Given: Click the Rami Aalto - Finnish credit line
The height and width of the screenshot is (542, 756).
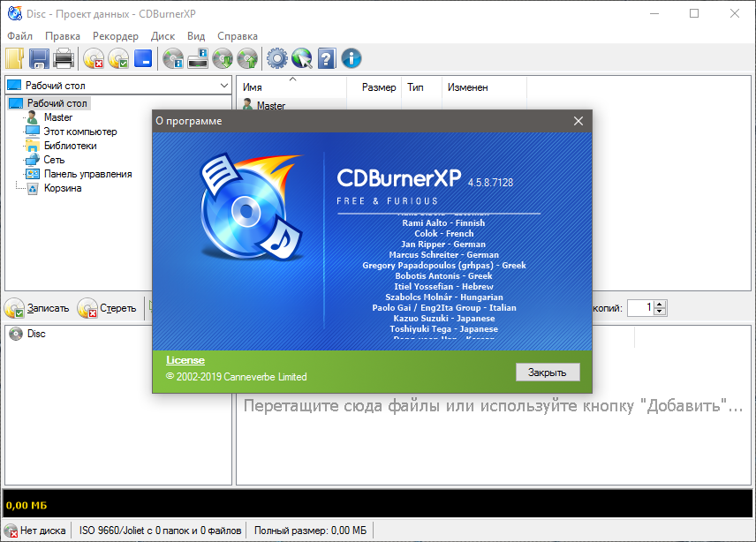Looking at the screenshot, I should click(443, 223).
